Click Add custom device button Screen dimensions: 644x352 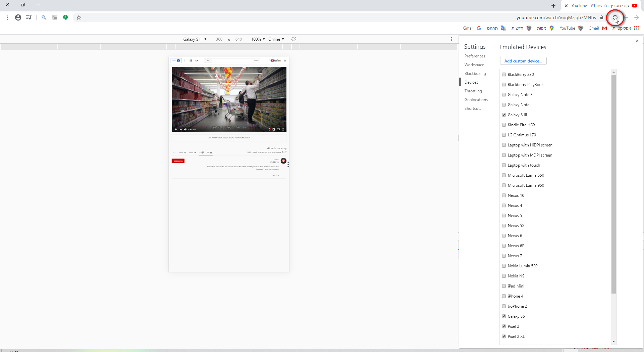pyautogui.click(x=523, y=61)
